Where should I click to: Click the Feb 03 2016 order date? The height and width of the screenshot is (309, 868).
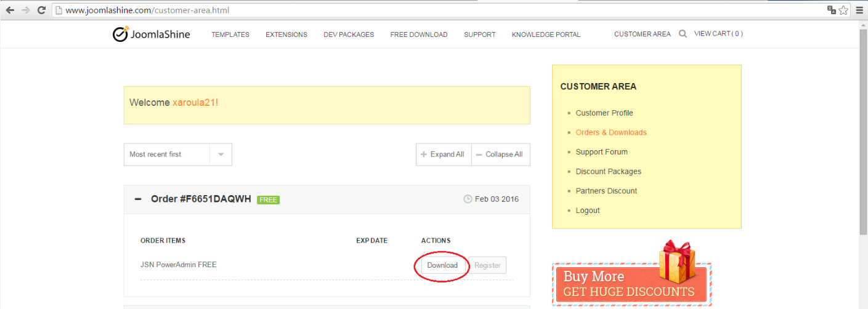coord(491,199)
